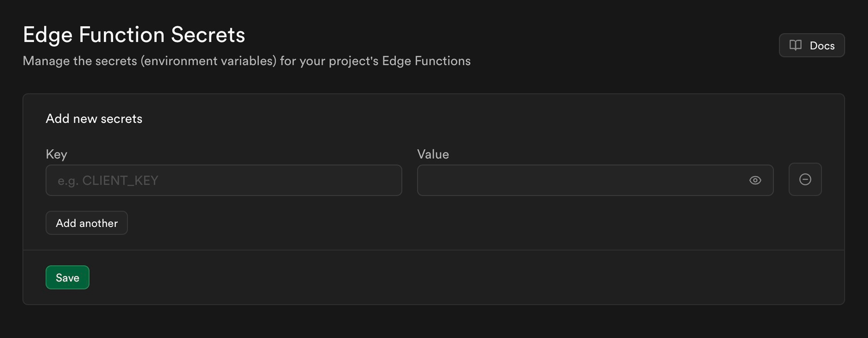Remove the secret row using minus icon
This screenshot has height=338, width=868.
click(x=805, y=179)
